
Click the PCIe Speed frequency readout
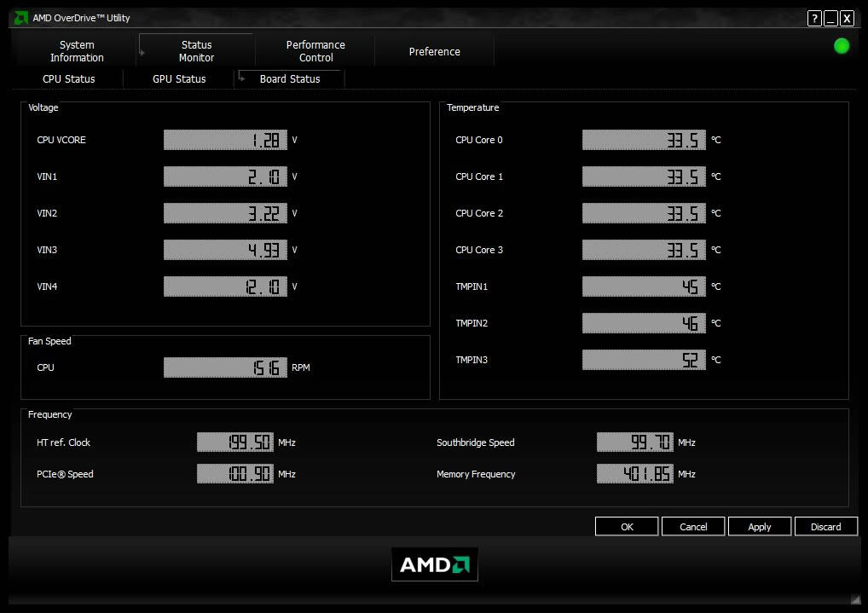pos(235,473)
